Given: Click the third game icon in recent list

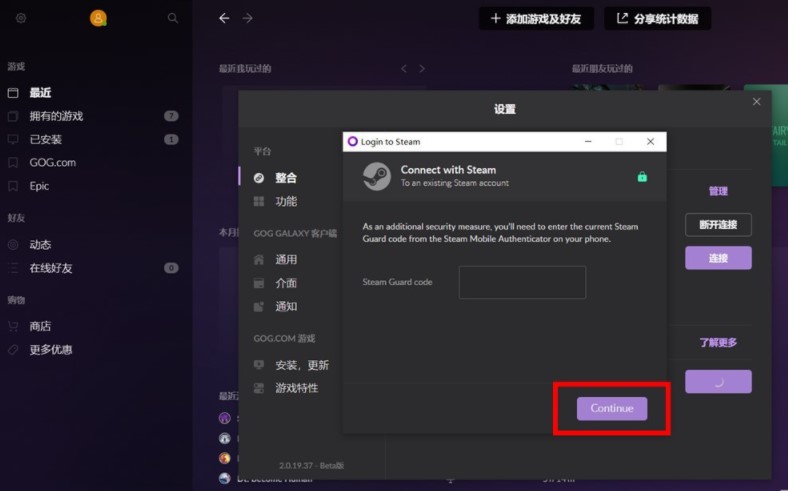Looking at the screenshot, I should (x=225, y=458).
